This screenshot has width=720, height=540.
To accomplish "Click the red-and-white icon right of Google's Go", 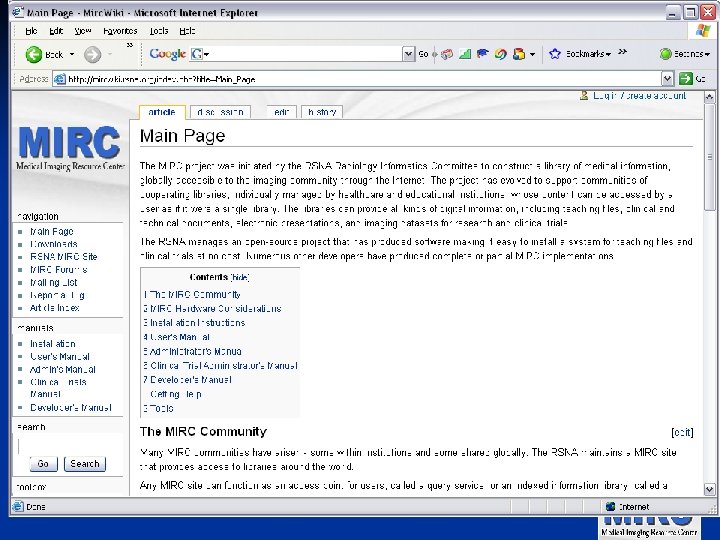I will 447,54.
